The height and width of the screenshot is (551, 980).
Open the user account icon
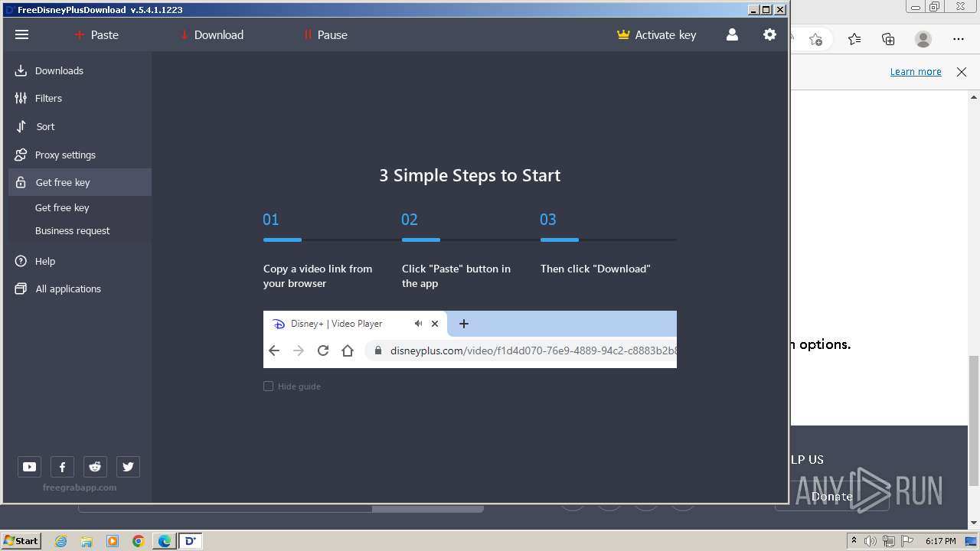click(x=732, y=34)
